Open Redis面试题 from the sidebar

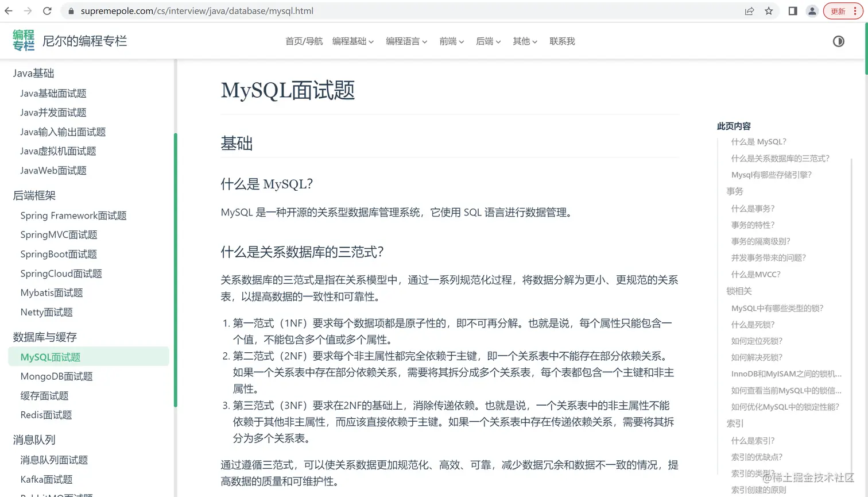pos(46,414)
